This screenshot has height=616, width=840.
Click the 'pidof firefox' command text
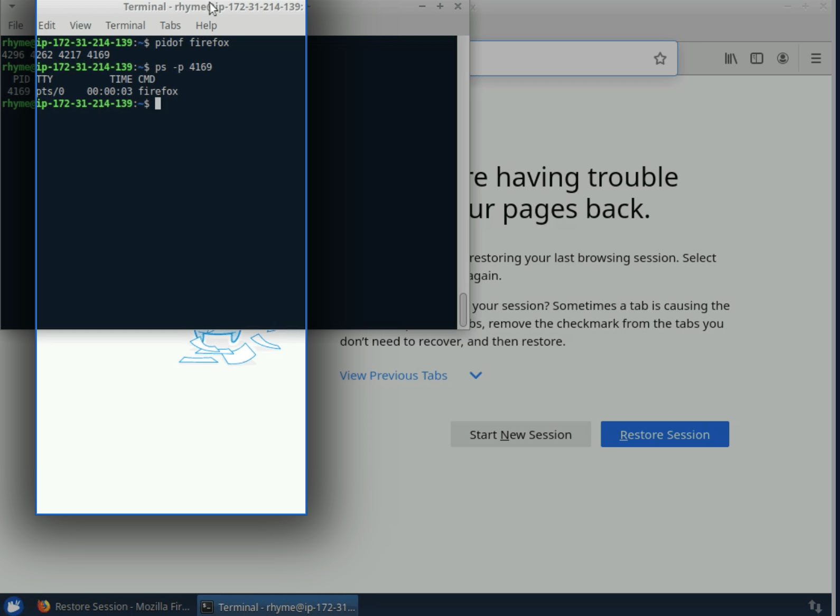[x=192, y=42]
